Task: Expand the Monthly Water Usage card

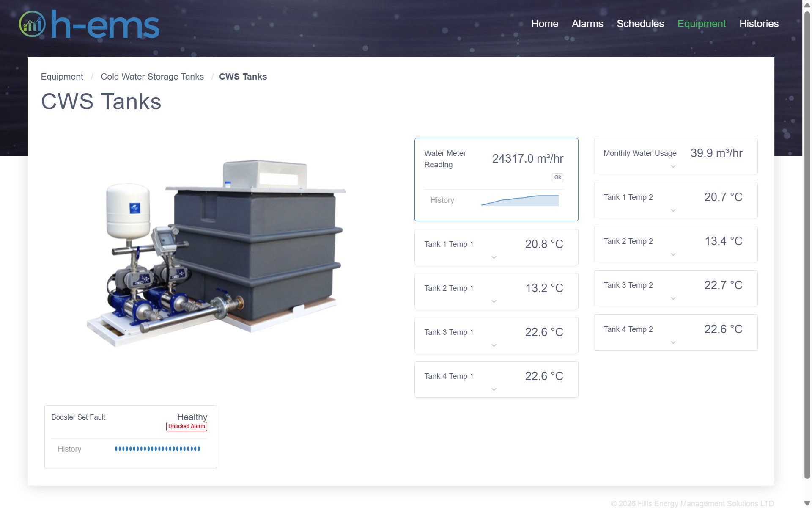Action: (x=673, y=166)
